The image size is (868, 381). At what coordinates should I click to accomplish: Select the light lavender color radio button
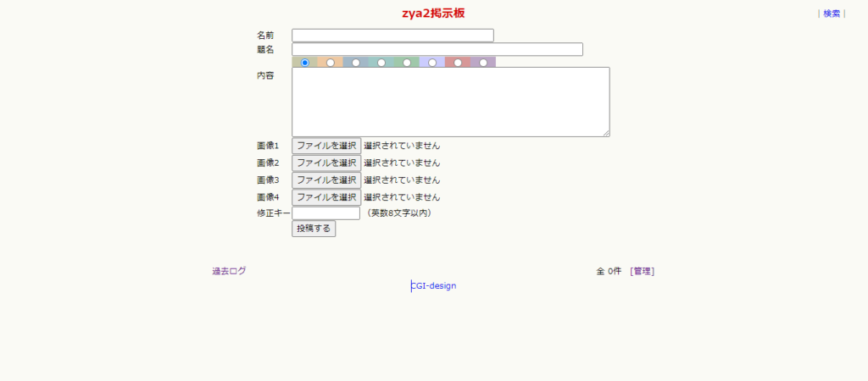pos(432,63)
